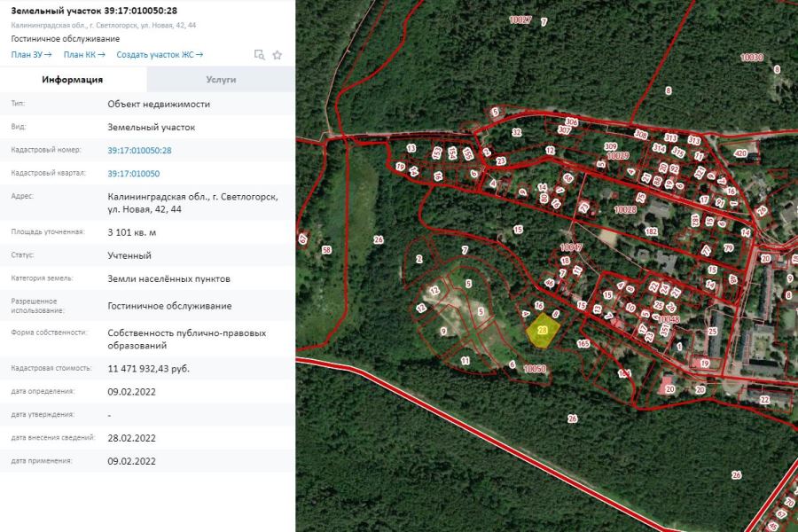Screen dimensions: 798x532
Task: Click quarter label 10050 on map
Action: tap(534, 368)
